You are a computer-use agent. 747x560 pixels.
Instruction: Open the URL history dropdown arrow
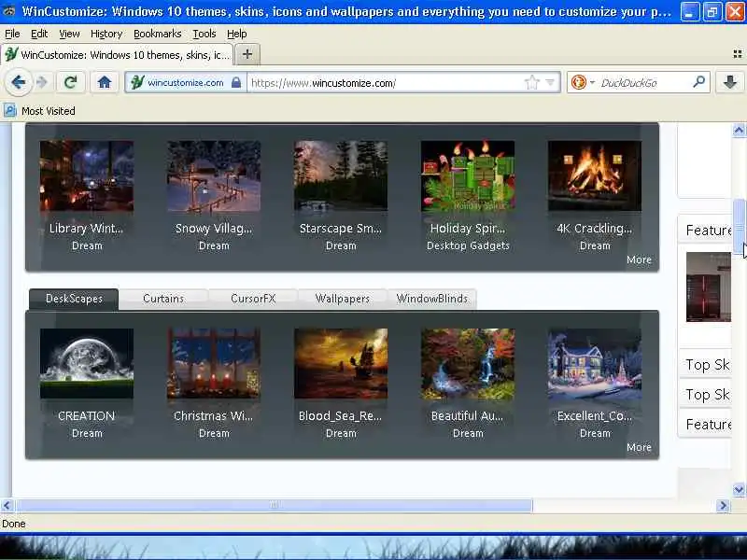pyautogui.click(x=550, y=82)
